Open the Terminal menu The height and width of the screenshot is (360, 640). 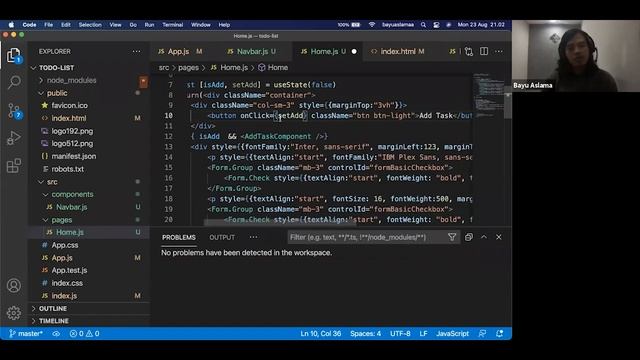tap(173, 25)
